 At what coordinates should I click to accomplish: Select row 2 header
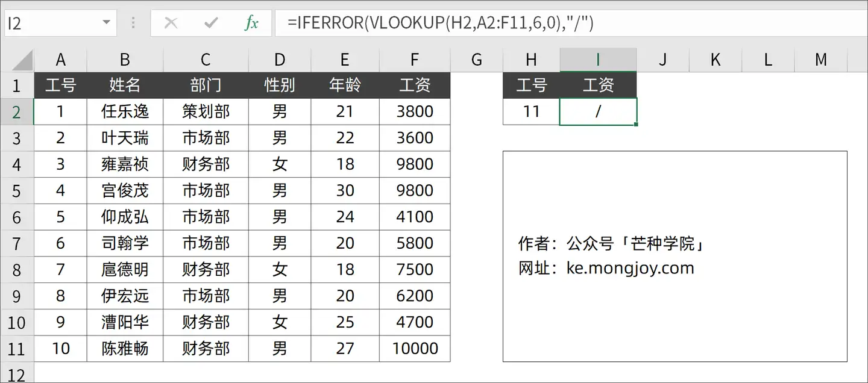[x=16, y=112]
